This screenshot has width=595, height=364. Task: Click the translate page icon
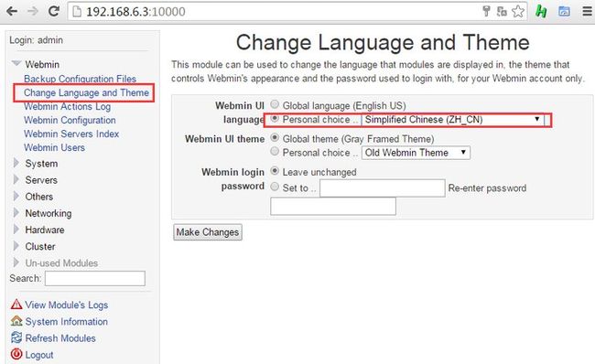[502, 11]
